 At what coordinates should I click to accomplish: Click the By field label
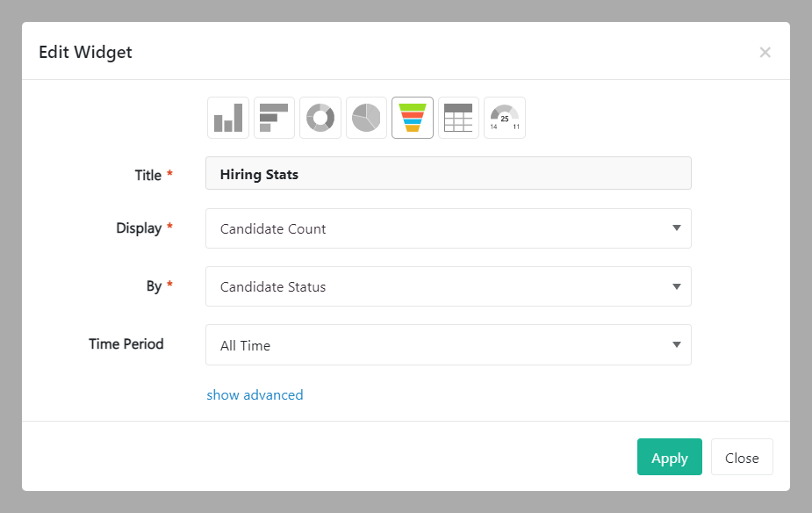[x=154, y=286]
